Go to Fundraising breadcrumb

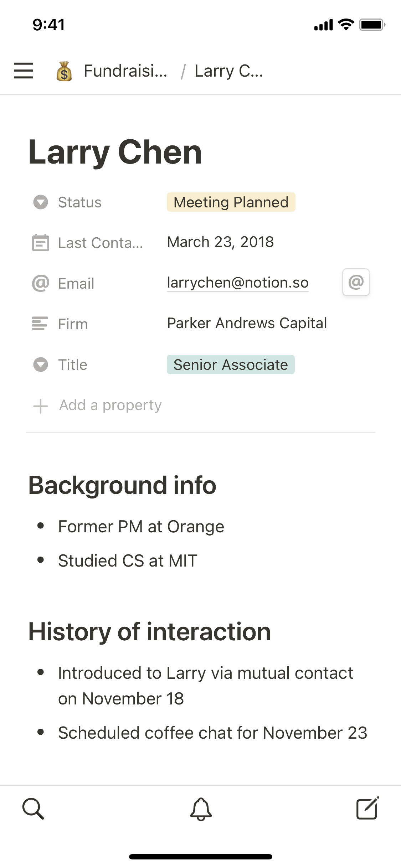point(125,71)
